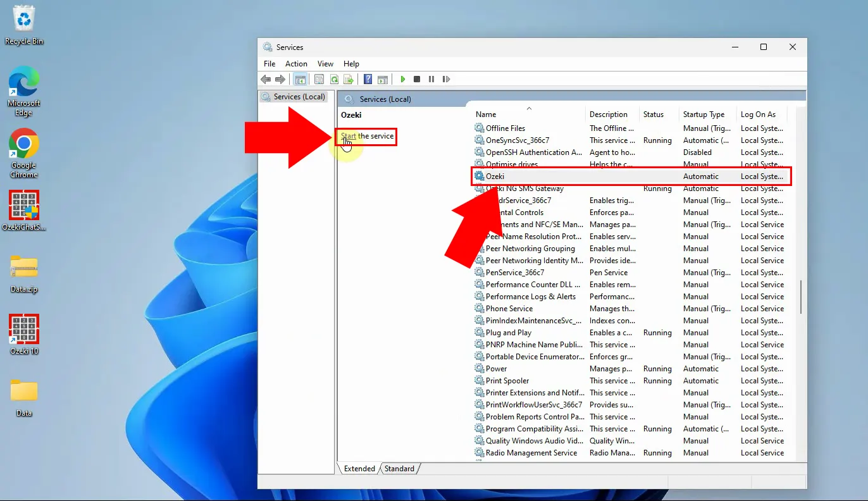Click the Pause Service toolbar icon
Image resolution: width=868 pixels, height=501 pixels.
pyautogui.click(x=431, y=79)
